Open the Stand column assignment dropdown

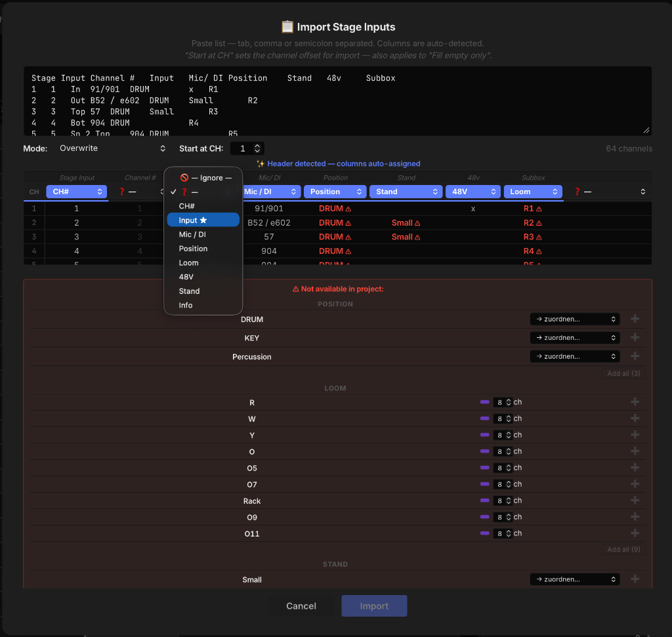(x=406, y=192)
